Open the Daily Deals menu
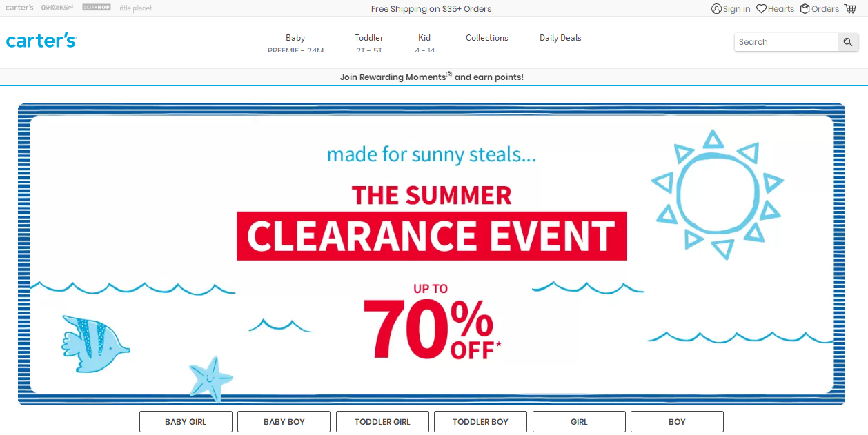Viewport: 868px width, 435px height. 560,38
